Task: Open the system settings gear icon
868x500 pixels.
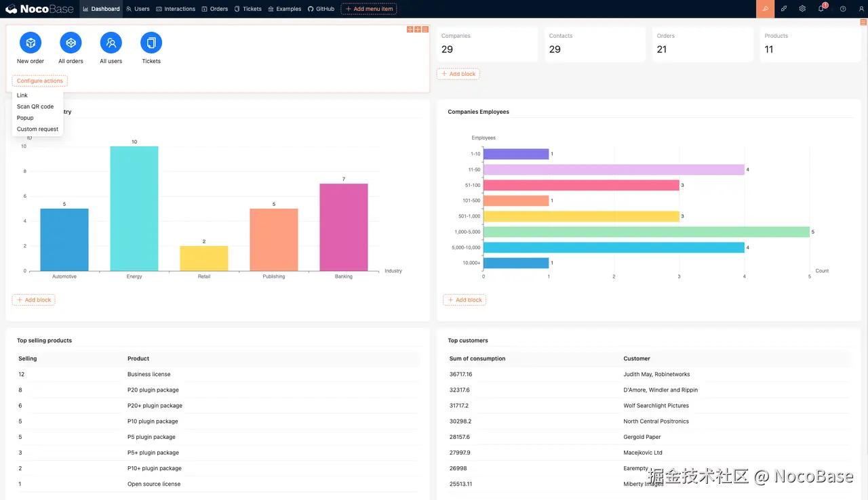Action: tap(802, 9)
